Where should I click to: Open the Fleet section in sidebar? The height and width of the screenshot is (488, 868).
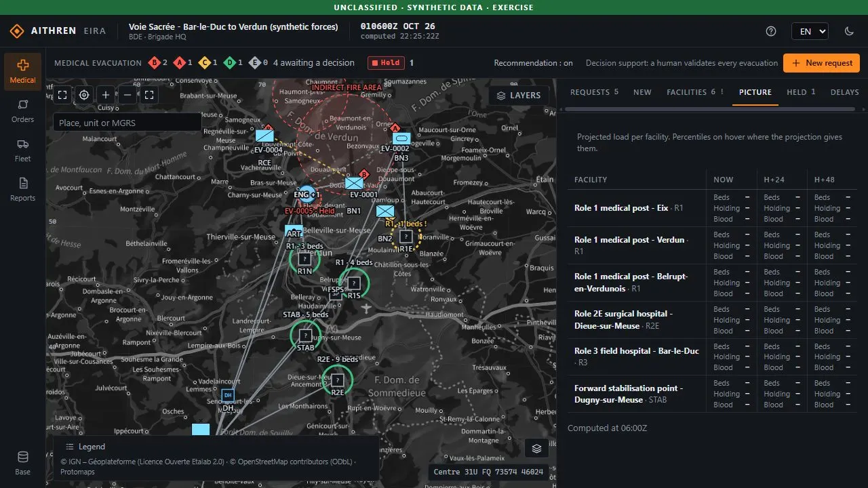22,150
